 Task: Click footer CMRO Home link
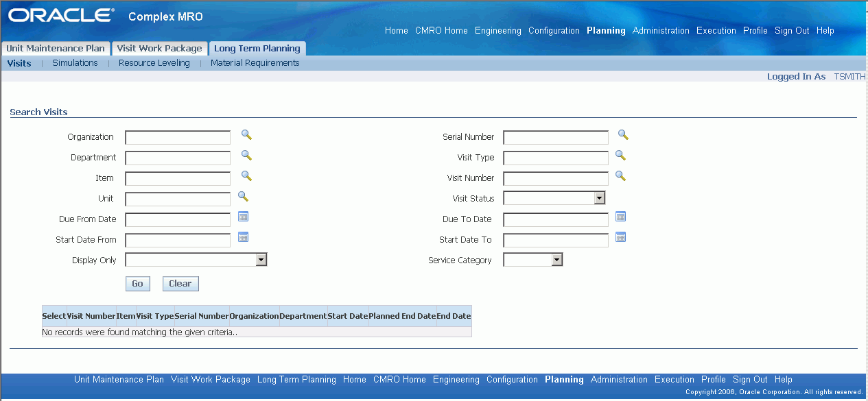pyautogui.click(x=399, y=380)
